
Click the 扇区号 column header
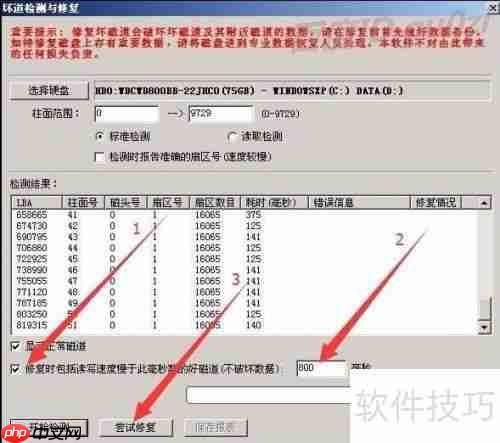168,203
